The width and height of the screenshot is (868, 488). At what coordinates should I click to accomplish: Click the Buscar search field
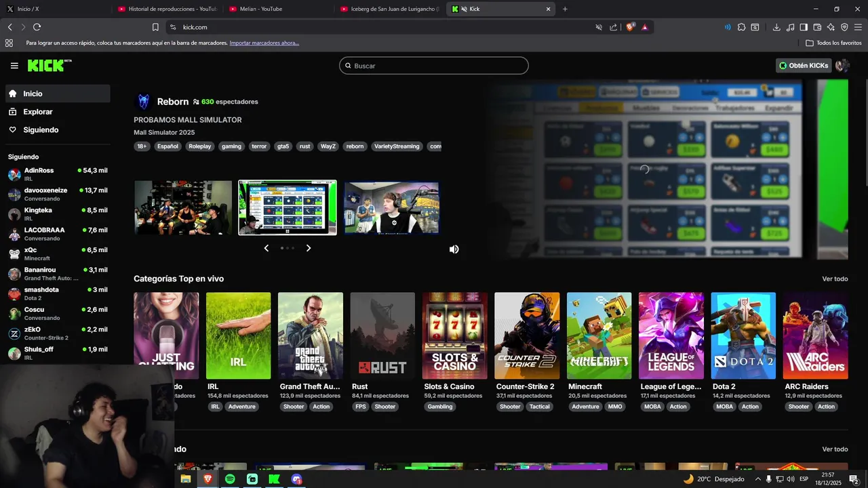(x=434, y=66)
